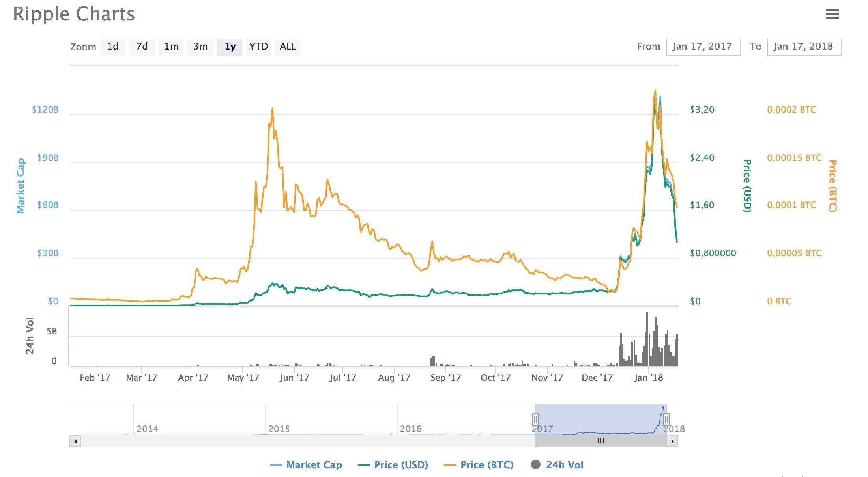Click the $60B axis label

point(48,205)
